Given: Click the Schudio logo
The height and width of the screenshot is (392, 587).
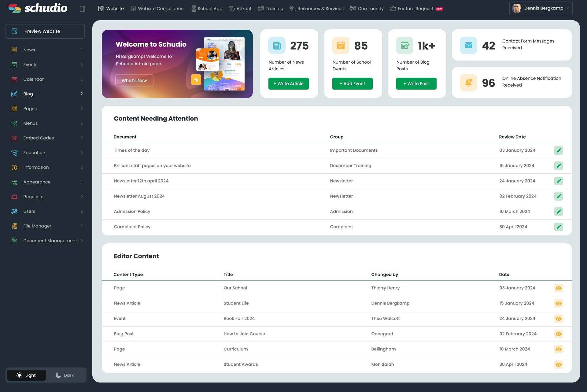Looking at the screenshot, I should coord(38,8).
